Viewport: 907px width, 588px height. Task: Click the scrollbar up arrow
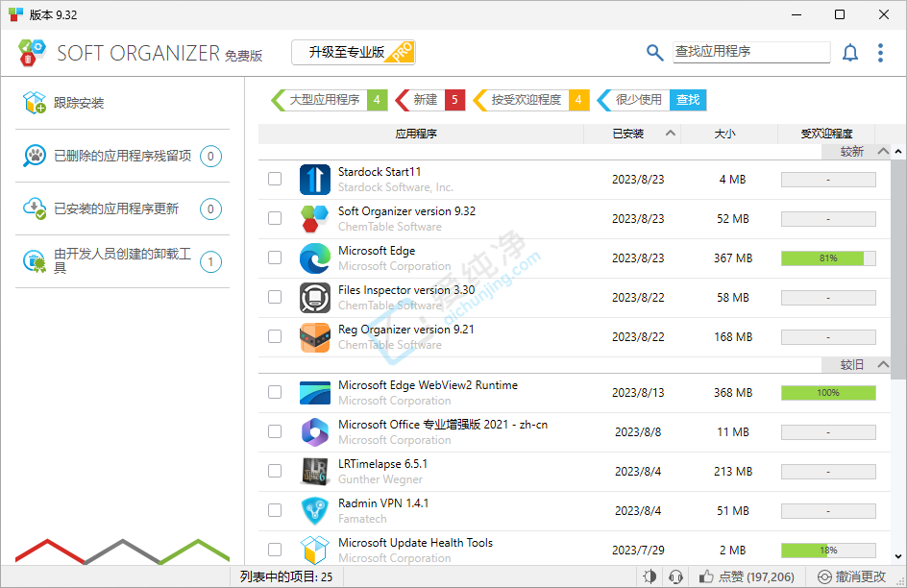(x=898, y=152)
